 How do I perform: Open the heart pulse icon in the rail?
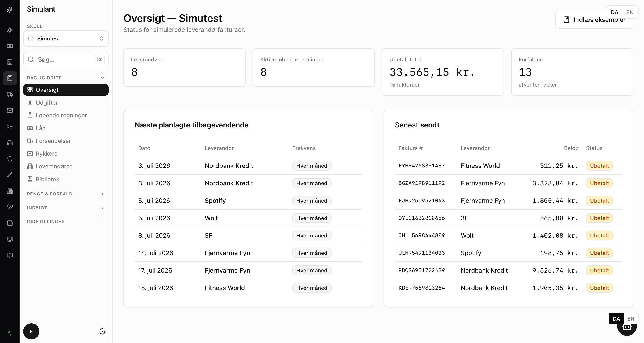click(10, 207)
